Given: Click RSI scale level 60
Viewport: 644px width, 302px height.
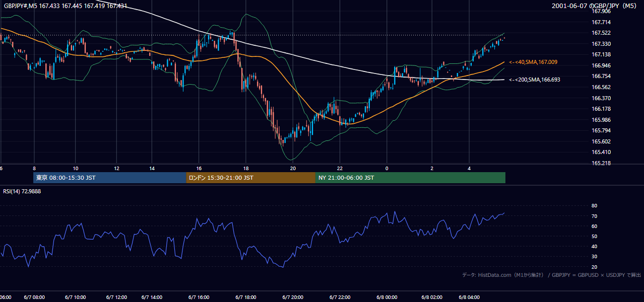Looking at the screenshot, I should [594, 226].
